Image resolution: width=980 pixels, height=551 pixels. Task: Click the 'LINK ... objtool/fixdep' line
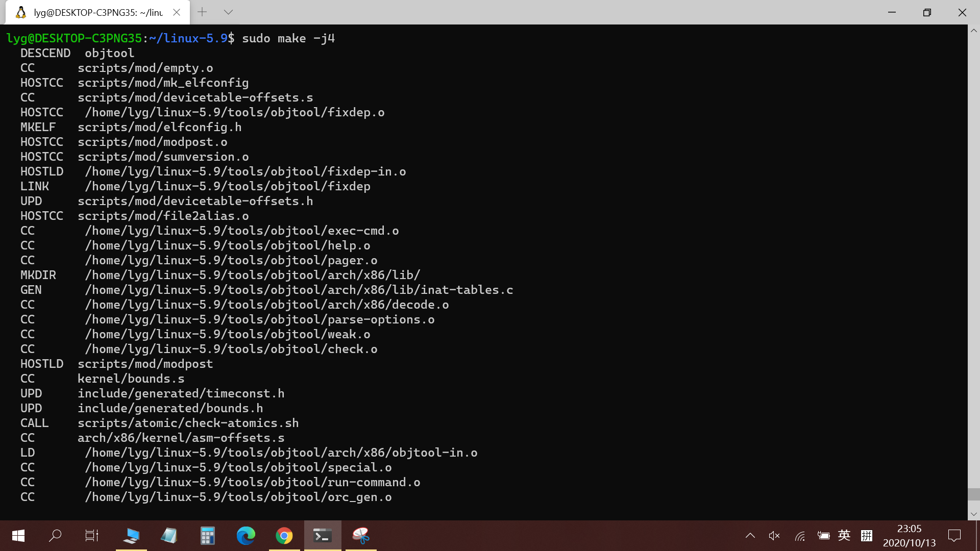pos(195,187)
